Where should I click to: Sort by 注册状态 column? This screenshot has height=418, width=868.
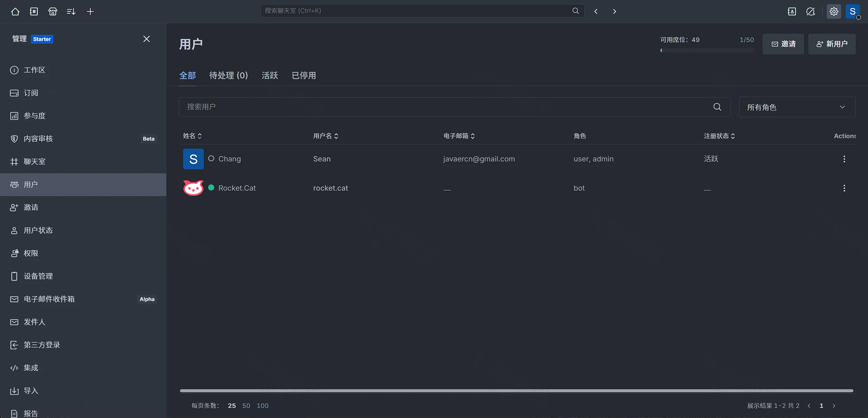click(720, 136)
